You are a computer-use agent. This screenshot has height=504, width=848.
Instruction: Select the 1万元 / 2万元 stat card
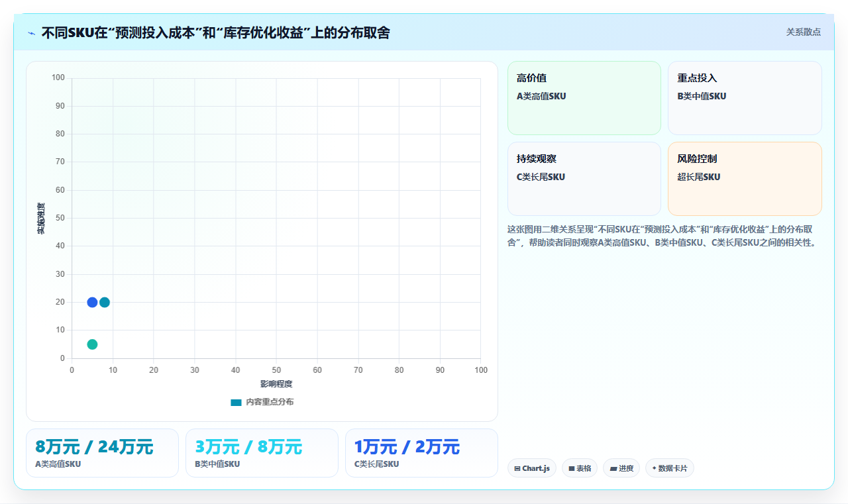(x=421, y=453)
